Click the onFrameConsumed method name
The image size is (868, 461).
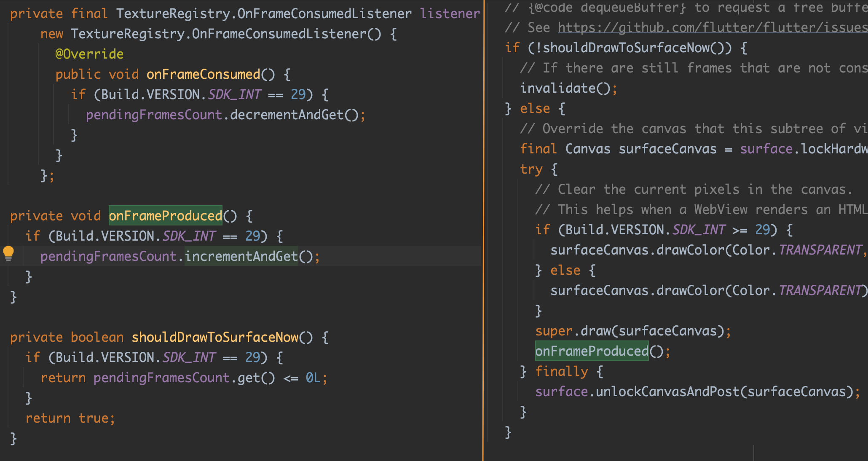click(203, 75)
